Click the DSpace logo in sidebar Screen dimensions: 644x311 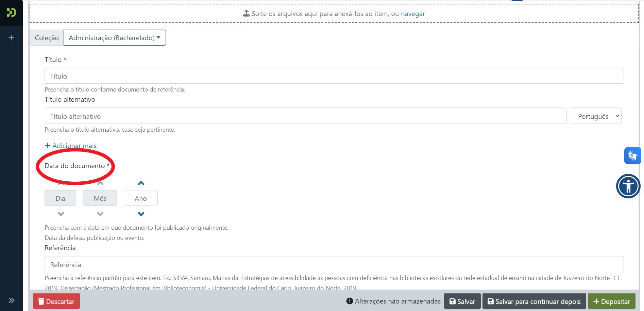click(x=11, y=13)
